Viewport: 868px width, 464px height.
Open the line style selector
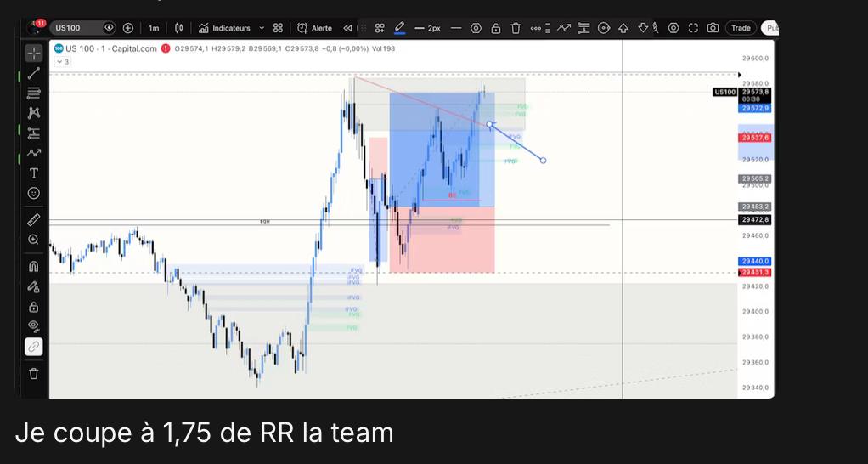(456, 28)
